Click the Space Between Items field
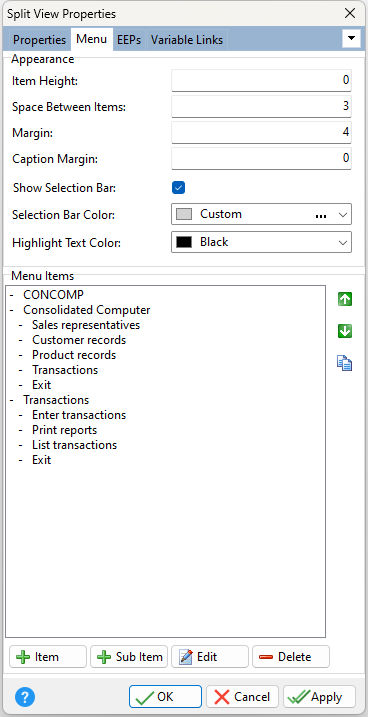 point(261,107)
